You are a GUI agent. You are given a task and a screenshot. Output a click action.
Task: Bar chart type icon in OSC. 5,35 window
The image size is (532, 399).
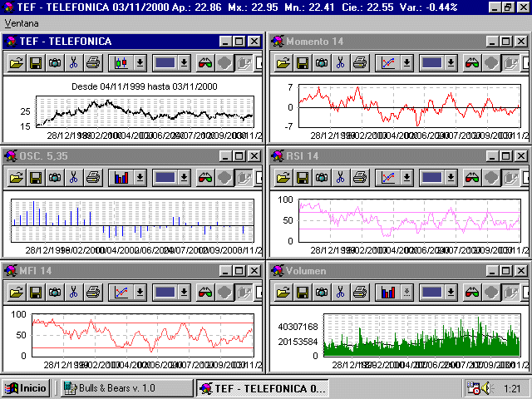point(121,177)
